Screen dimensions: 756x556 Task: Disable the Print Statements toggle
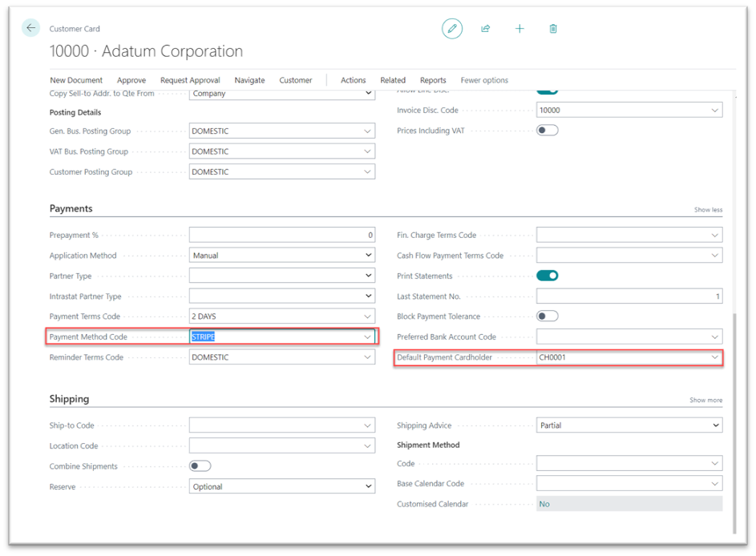pos(547,276)
